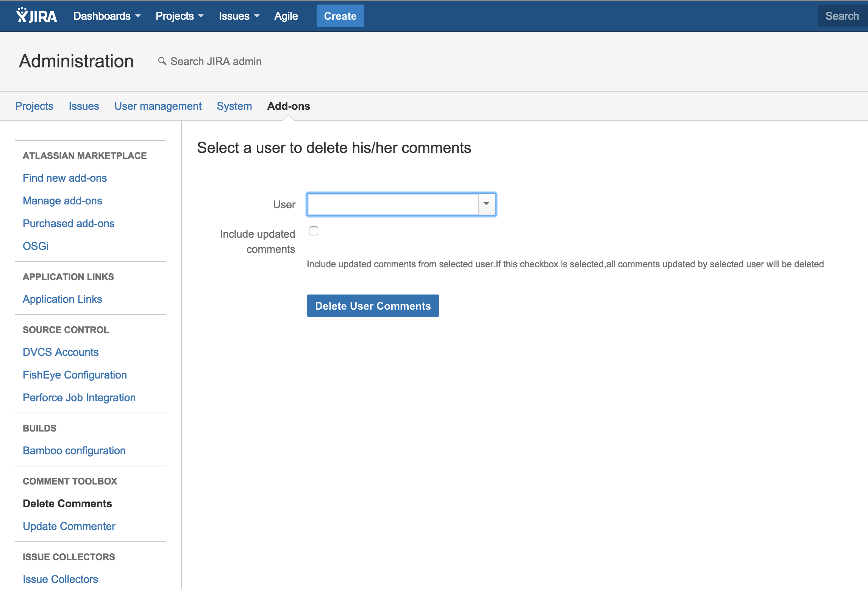Screen dimensions: 868x589
Task: Click the Builds section heading
Action: click(39, 428)
